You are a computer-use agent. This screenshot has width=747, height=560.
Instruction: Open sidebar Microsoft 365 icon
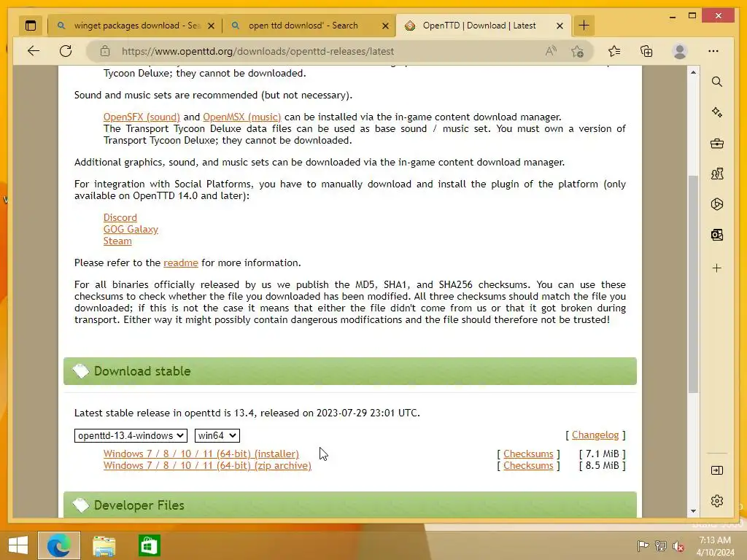click(717, 204)
